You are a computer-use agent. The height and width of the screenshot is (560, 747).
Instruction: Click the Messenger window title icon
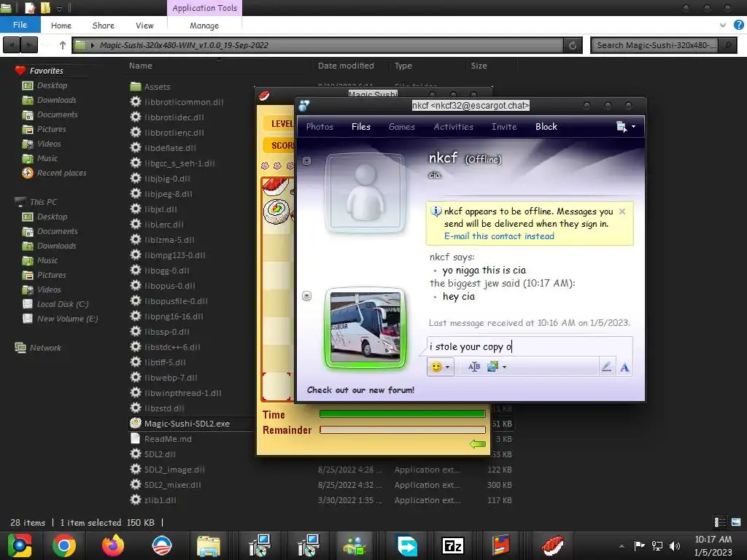(304, 105)
